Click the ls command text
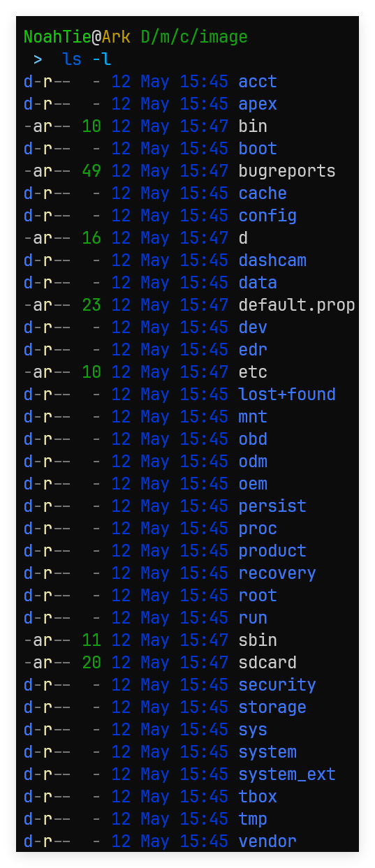The image size is (375, 868). pyautogui.click(x=72, y=59)
